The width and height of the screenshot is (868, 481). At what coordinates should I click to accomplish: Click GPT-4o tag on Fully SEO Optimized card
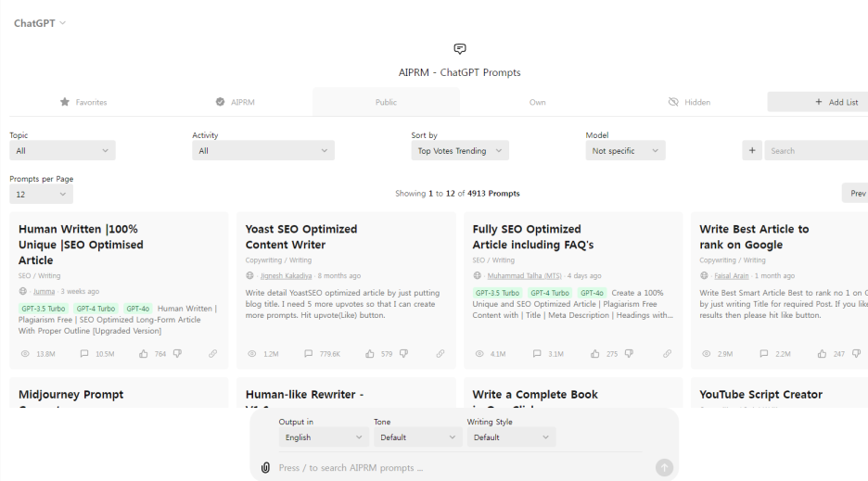592,293
